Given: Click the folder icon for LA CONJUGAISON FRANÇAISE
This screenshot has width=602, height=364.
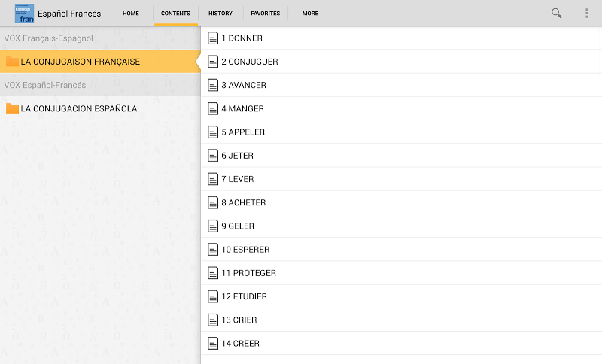Looking at the screenshot, I should tap(12, 62).
